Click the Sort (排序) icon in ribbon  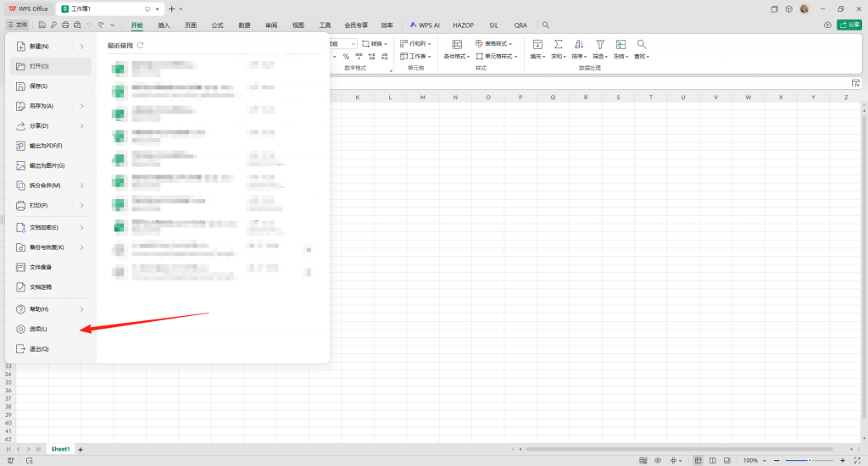pyautogui.click(x=579, y=44)
